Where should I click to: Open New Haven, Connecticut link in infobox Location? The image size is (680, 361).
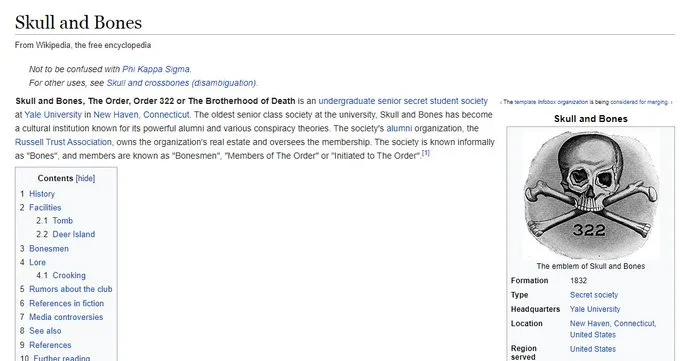click(613, 324)
